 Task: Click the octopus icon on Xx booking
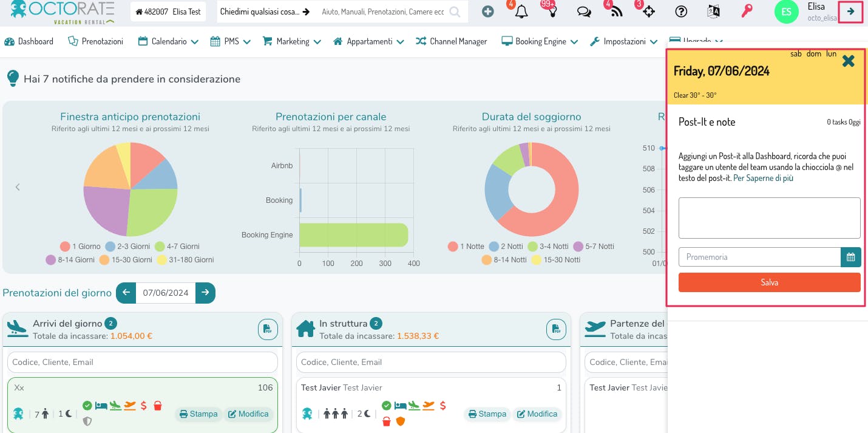tap(19, 414)
